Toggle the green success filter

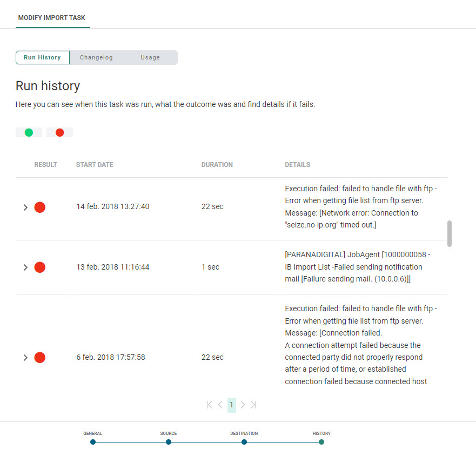[29, 132]
